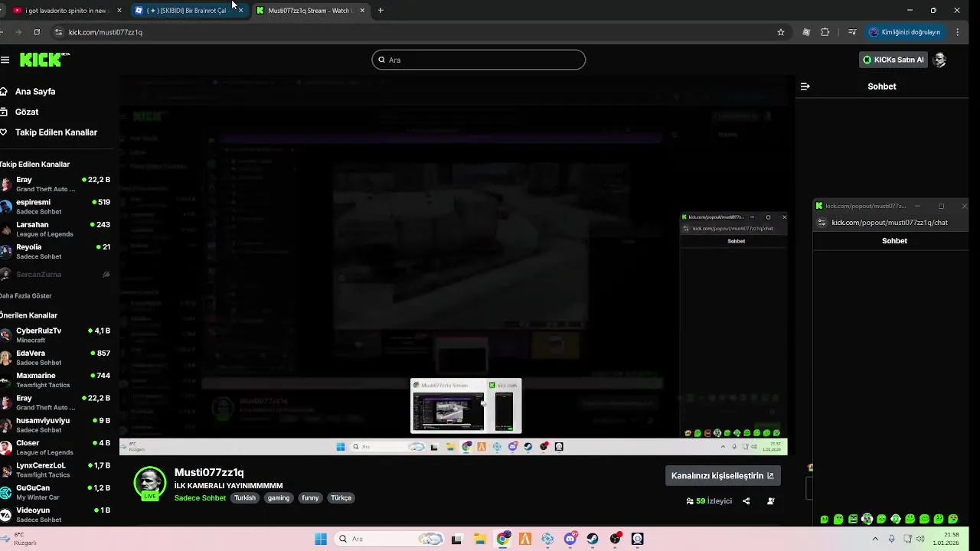The width and height of the screenshot is (980, 551).
Task: Open the user profile avatar menu
Action: coord(940,60)
